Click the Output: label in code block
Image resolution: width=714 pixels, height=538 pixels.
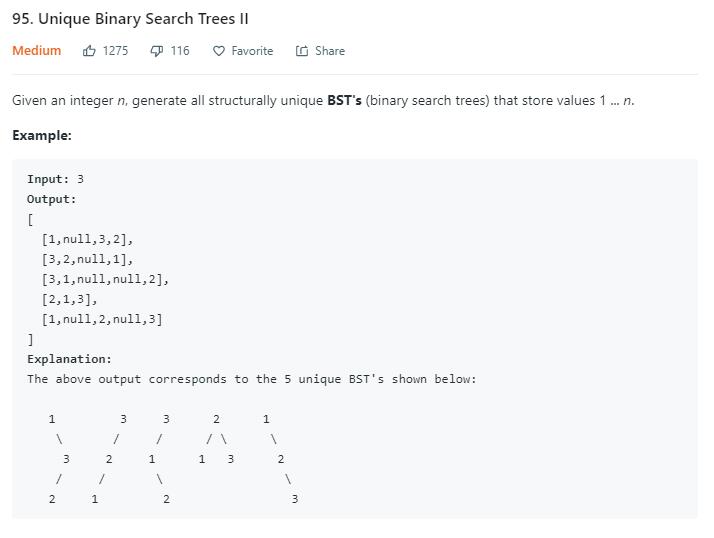click(52, 199)
